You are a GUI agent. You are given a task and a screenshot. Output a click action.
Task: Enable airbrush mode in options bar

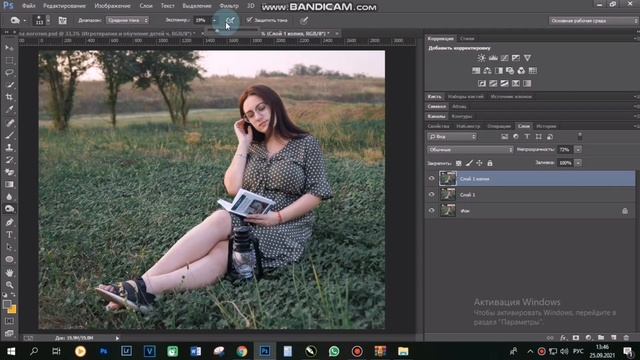(x=230, y=20)
